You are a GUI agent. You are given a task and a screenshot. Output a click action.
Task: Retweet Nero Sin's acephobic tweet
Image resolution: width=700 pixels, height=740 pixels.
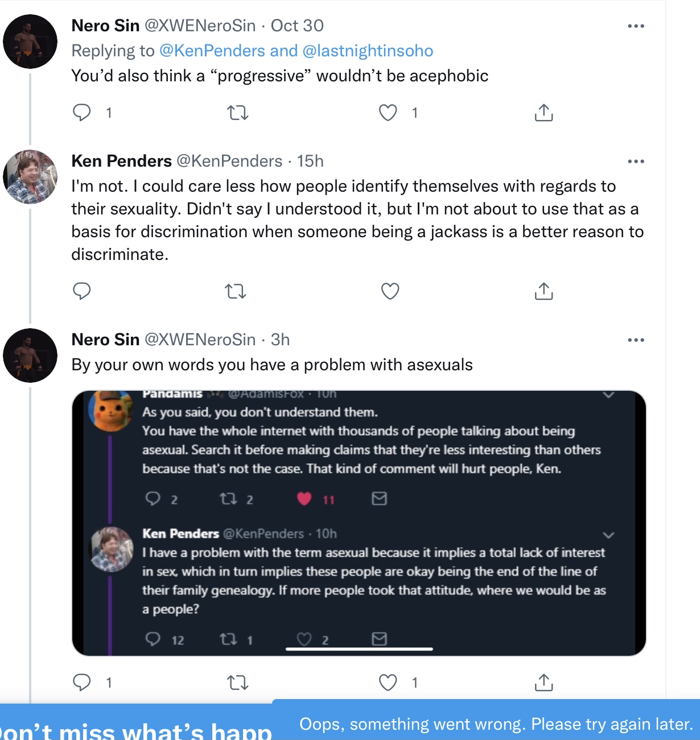[x=237, y=113]
